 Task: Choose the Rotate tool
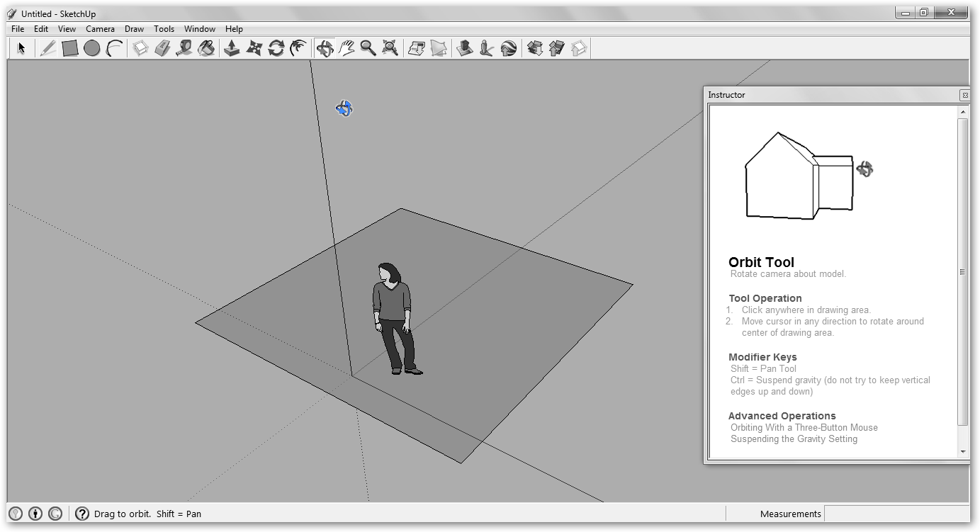(276, 48)
